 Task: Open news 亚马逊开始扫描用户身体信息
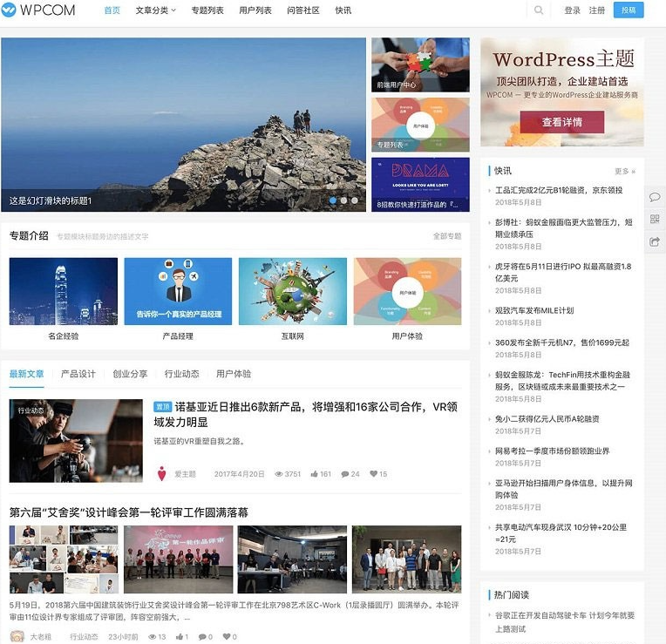click(564, 489)
